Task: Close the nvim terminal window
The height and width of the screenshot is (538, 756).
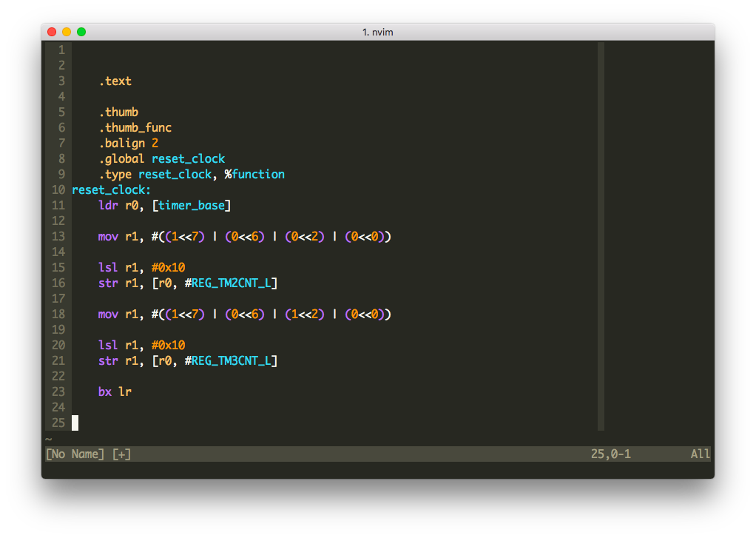Action: coord(52,32)
